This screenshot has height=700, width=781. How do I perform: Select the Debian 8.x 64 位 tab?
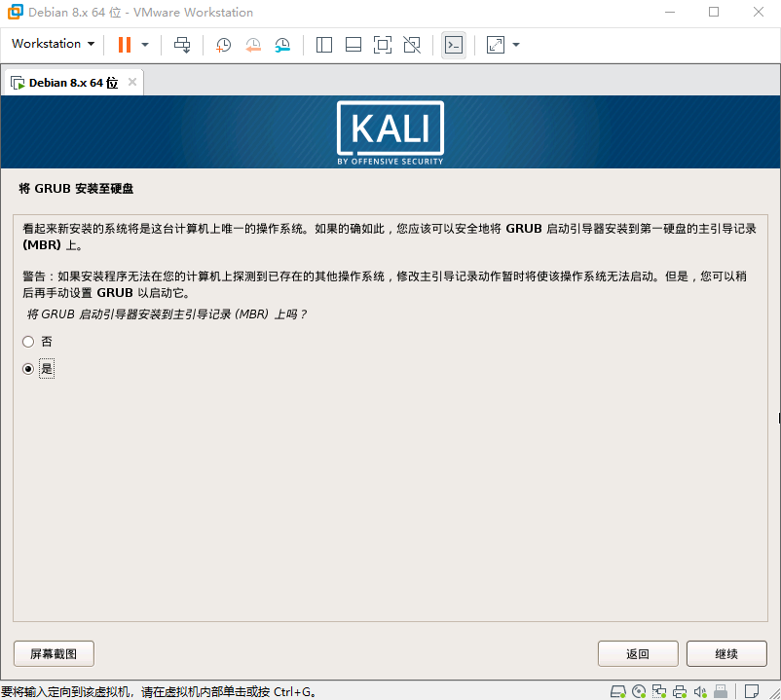pyautogui.click(x=73, y=83)
